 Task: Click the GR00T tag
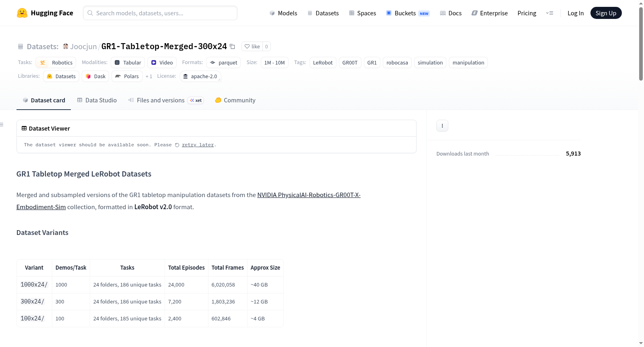(350, 62)
